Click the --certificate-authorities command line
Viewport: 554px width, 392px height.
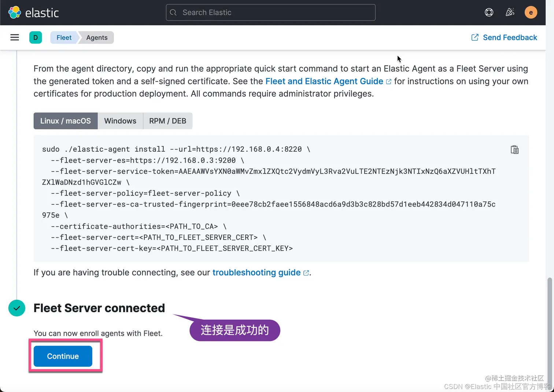pyautogui.click(x=139, y=226)
